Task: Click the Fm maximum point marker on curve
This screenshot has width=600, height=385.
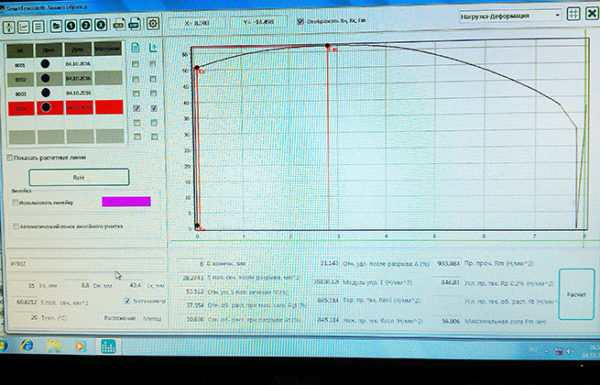Action: [x=328, y=46]
